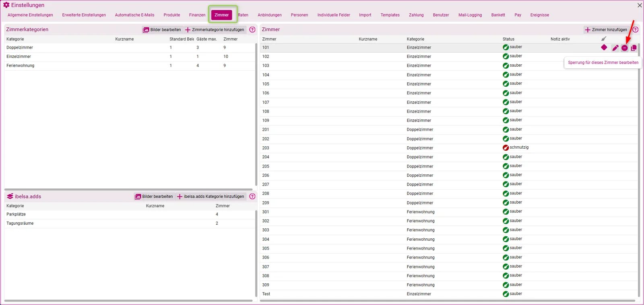Open help icon in the Zimmerkategorien panel header

pos(252,29)
